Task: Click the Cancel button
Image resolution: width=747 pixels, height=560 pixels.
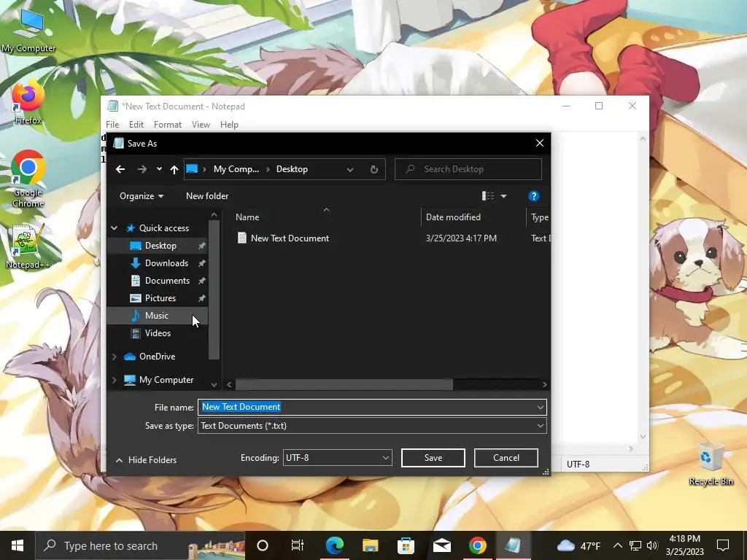Action: [x=506, y=458]
